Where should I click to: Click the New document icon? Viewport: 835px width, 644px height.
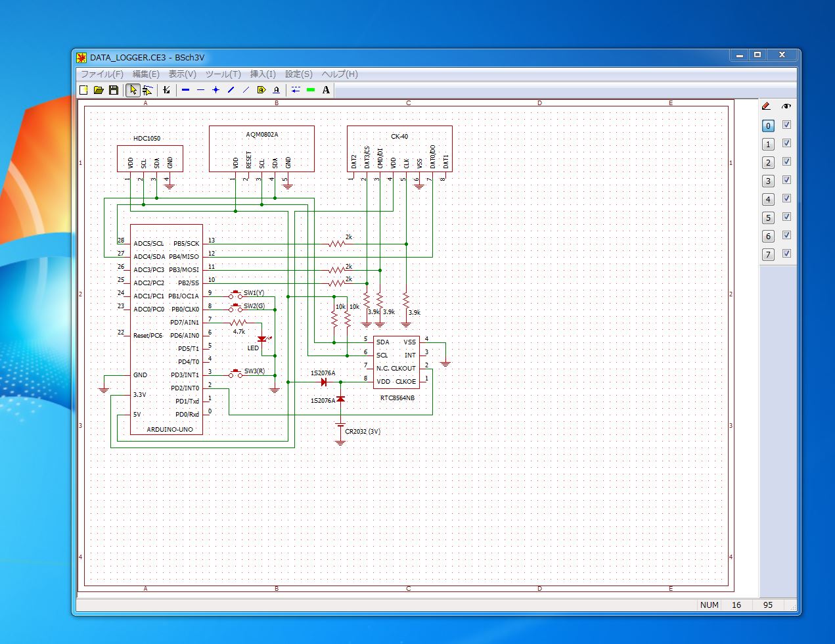[x=83, y=90]
